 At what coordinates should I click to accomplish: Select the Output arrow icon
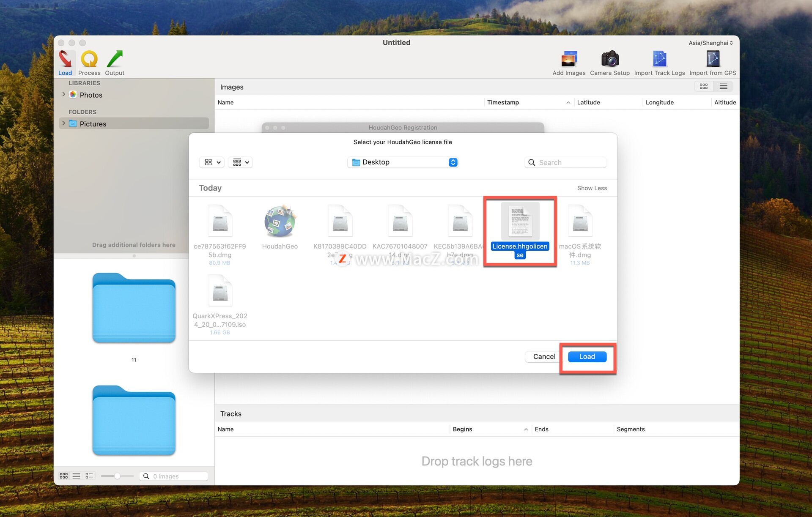click(115, 63)
